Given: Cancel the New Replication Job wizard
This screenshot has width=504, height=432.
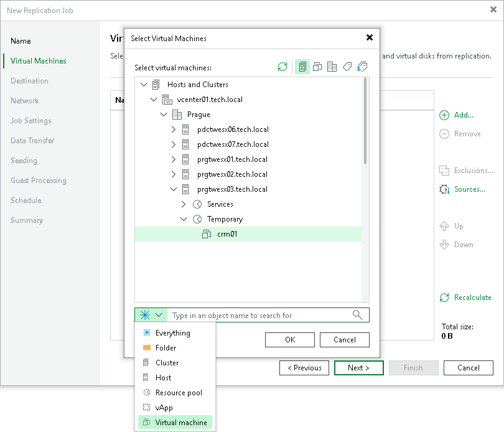Looking at the screenshot, I should (469, 368).
